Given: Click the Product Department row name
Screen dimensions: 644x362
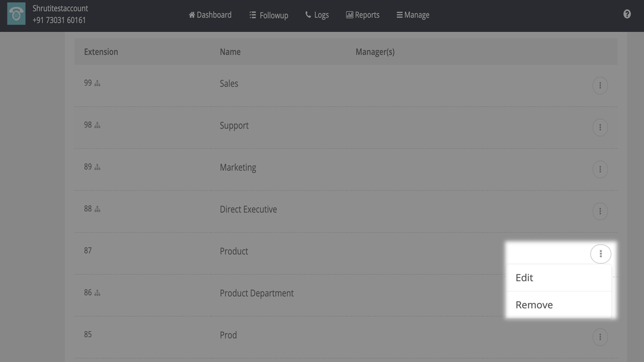Looking at the screenshot, I should click(257, 293).
